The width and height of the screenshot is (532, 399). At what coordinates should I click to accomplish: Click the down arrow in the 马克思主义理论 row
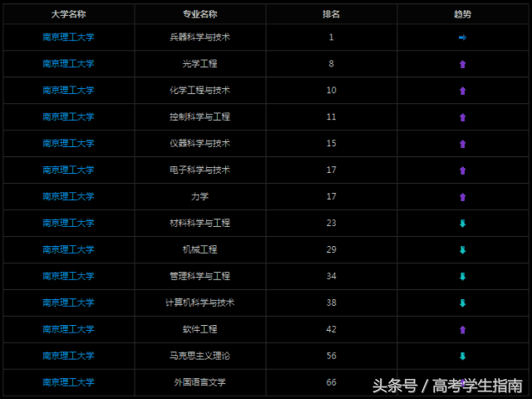click(x=462, y=356)
